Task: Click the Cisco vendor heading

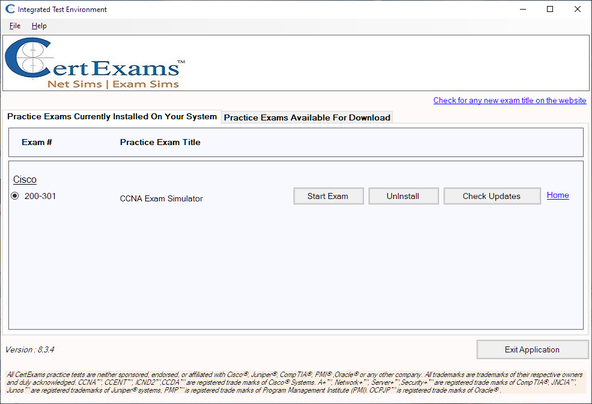Action: click(25, 179)
